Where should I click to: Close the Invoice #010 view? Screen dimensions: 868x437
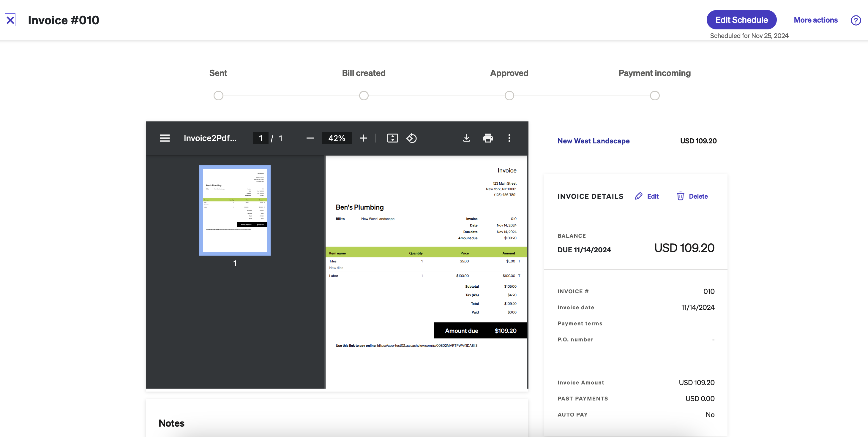pyautogui.click(x=10, y=20)
